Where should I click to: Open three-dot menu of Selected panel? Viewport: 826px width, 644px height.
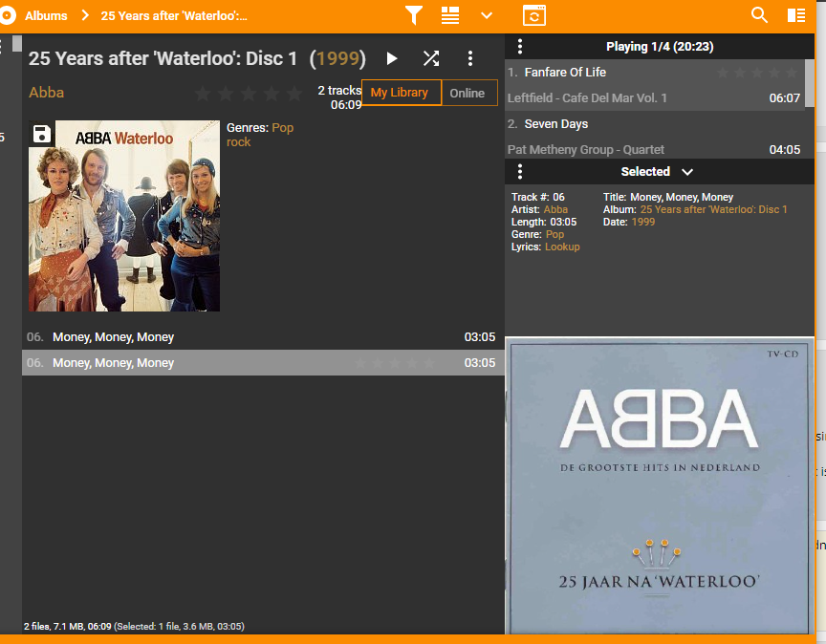tap(520, 172)
